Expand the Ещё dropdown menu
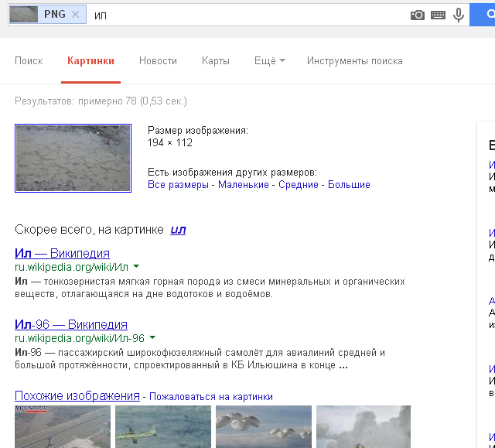This screenshot has width=495, height=448. [269, 61]
